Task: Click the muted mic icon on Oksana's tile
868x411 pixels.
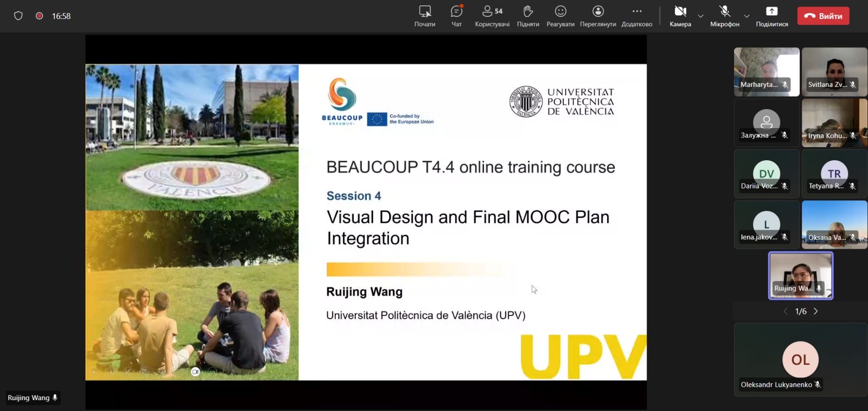Action: tap(853, 237)
